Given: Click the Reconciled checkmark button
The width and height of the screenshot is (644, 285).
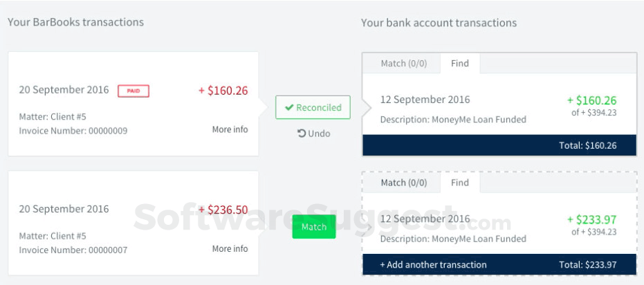Looking at the screenshot, I should coord(313,108).
